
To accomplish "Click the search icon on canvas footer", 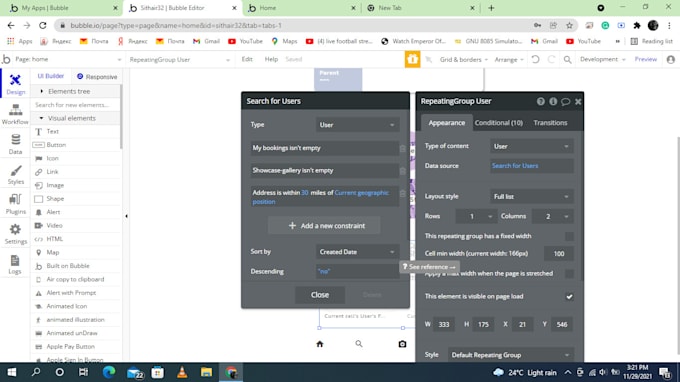I will coord(359,344).
